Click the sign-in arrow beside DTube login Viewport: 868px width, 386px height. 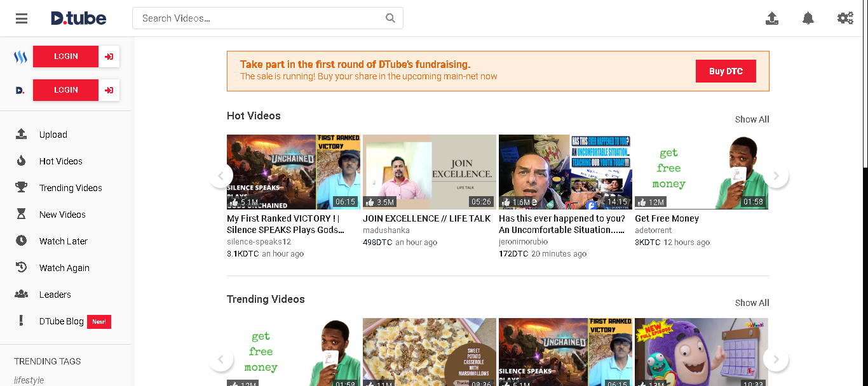[x=109, y=90]
